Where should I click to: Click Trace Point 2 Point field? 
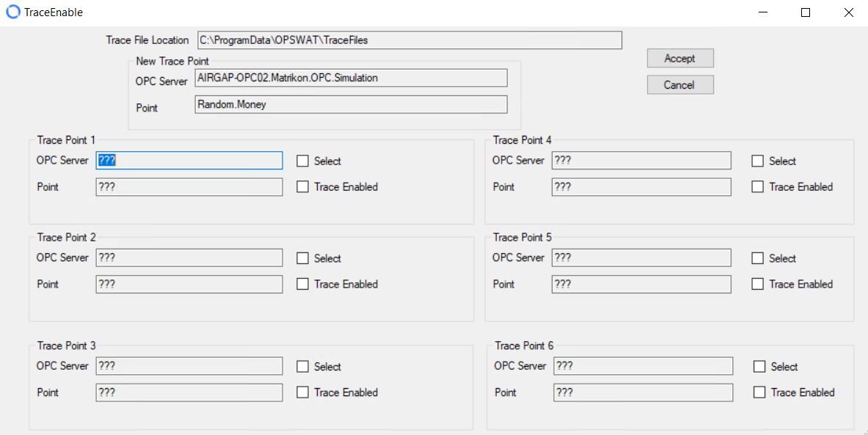coord(189,285)
